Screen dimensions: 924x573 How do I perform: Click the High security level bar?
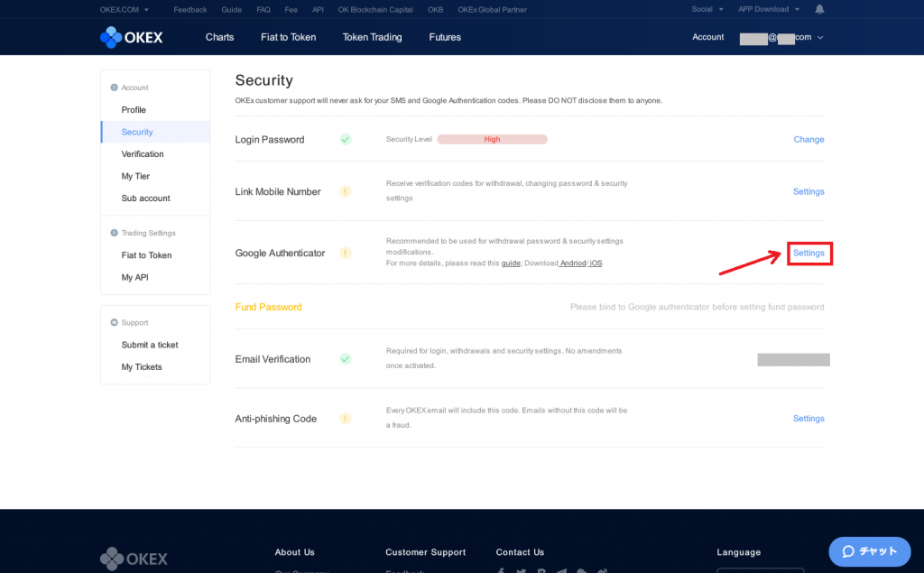point(492,139)
